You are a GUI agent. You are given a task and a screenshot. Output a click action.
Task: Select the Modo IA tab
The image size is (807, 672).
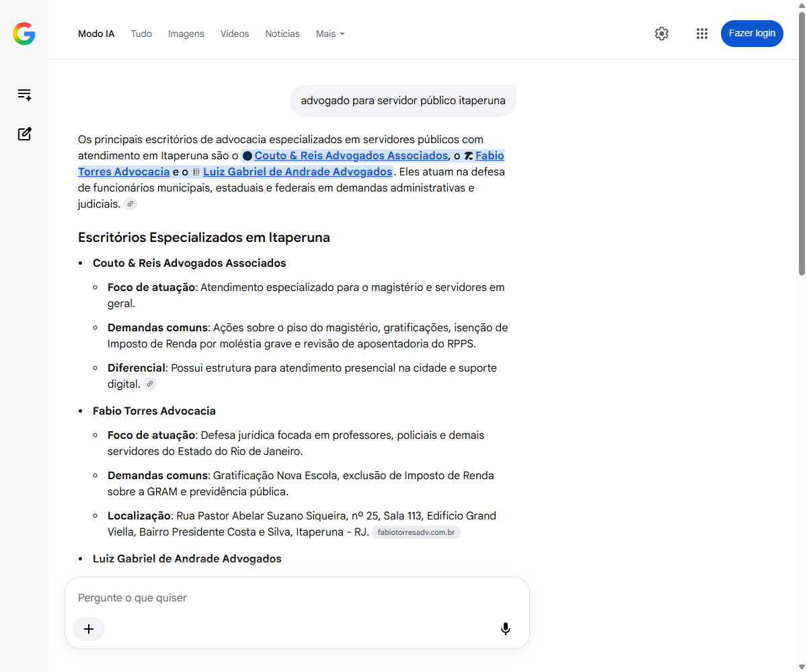(x=96, y=34)
